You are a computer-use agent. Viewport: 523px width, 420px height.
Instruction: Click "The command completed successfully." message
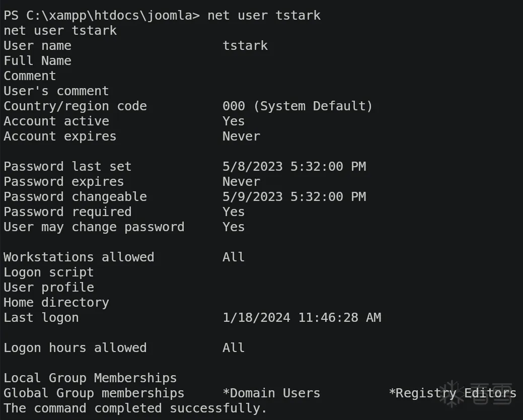[x=135, y=408]
